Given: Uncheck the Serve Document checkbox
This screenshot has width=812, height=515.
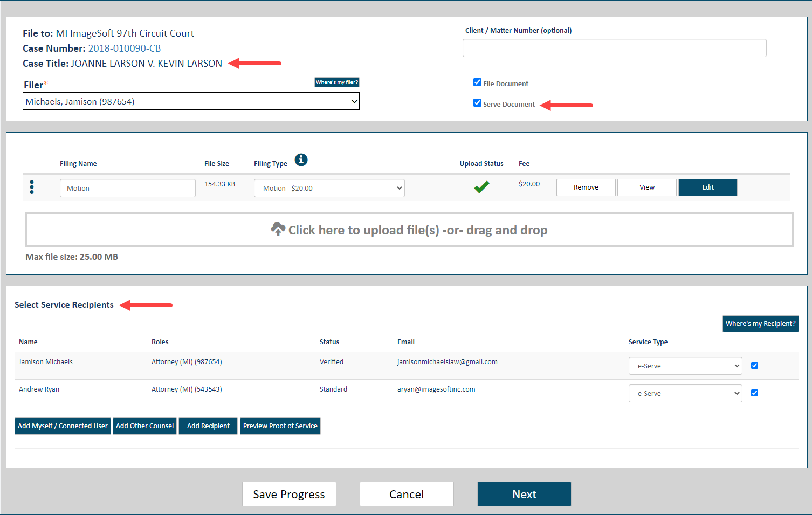Looking at the screenshot, I should pos(477,103).
